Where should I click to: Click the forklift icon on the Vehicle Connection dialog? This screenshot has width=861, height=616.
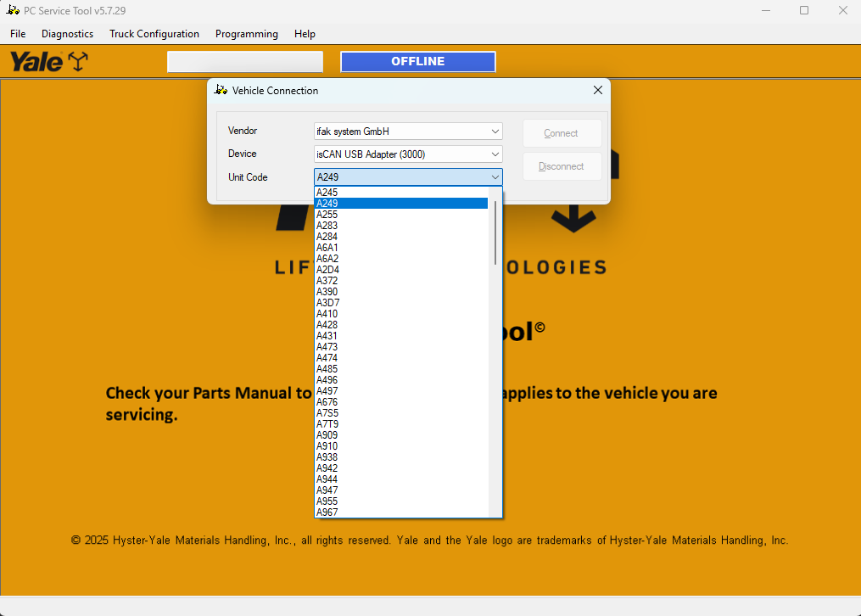point(221,90)
